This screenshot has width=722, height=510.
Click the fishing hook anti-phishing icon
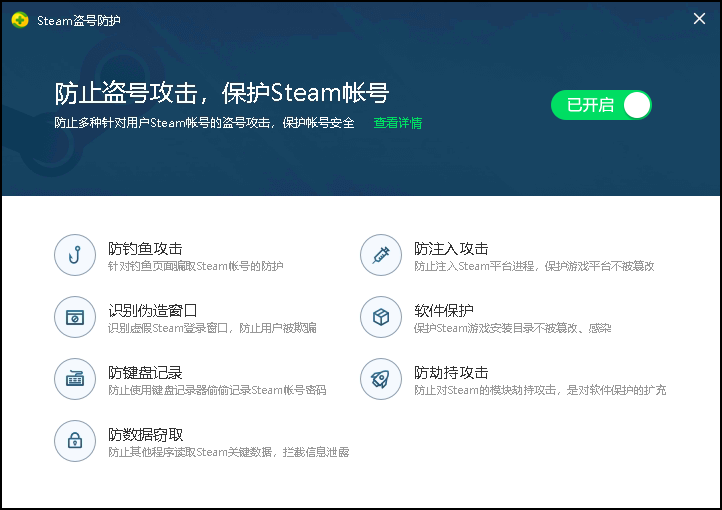click(75, 255)
